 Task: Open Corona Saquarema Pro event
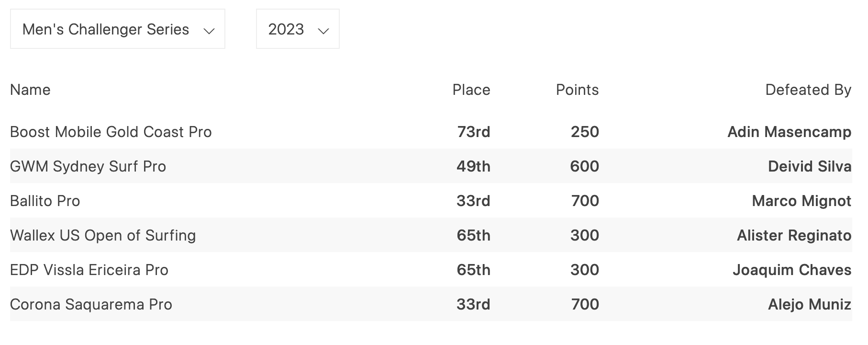[91, 304]
